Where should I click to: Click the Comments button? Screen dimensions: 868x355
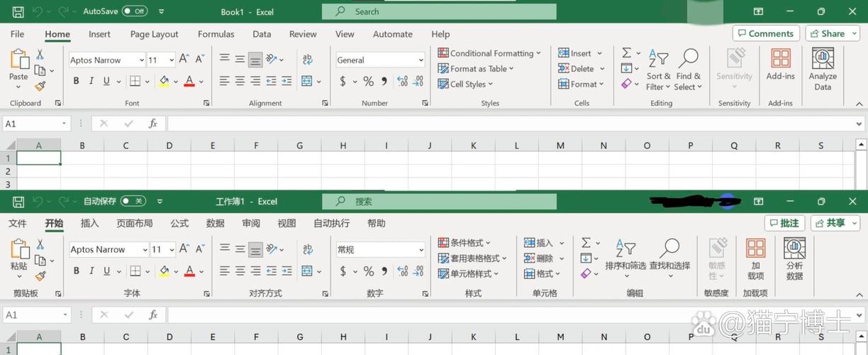pos(766,33)
